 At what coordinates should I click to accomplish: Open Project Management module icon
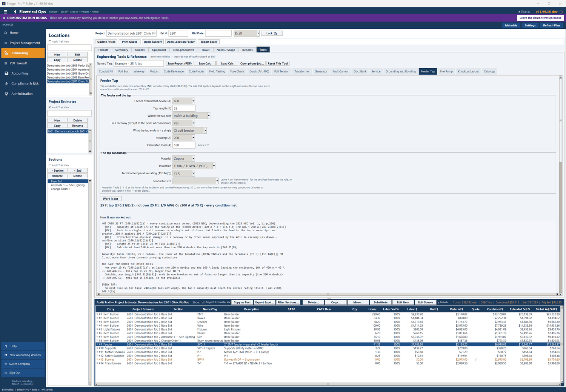click(6, 43)
